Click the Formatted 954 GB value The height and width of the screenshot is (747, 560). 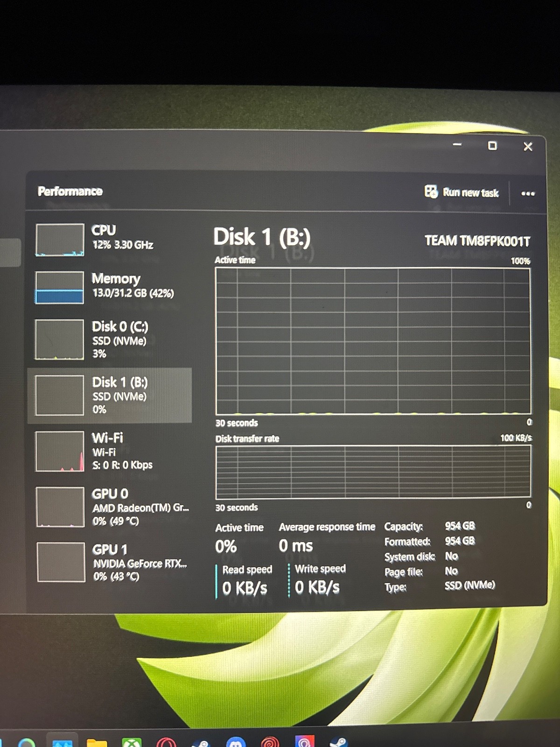460,541
